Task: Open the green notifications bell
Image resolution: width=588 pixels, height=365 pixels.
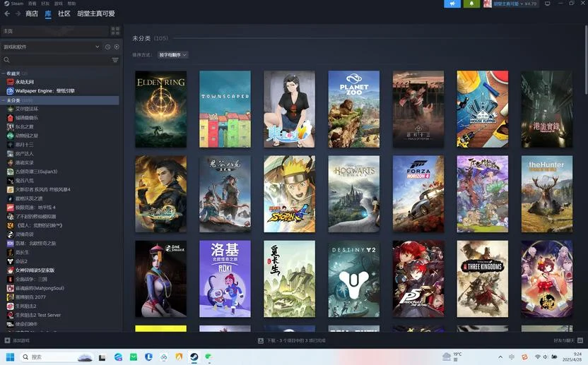Action: pos(471,4)
